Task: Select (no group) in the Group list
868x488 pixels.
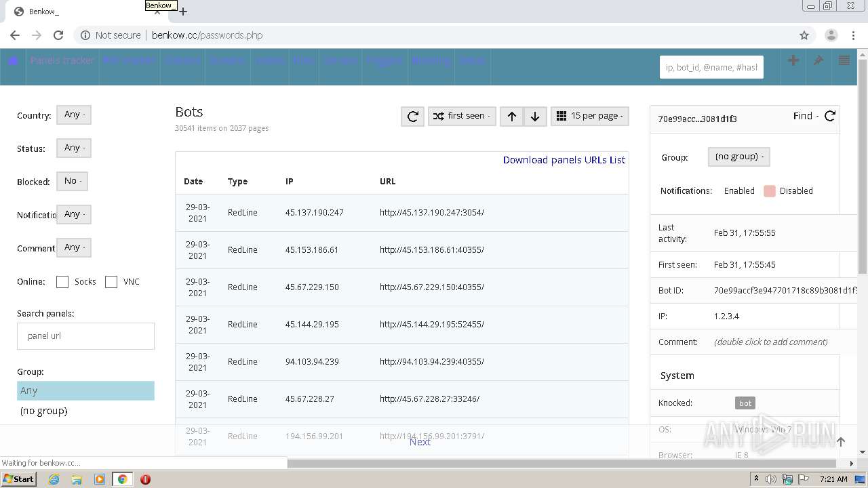Action: coord(85,411)
